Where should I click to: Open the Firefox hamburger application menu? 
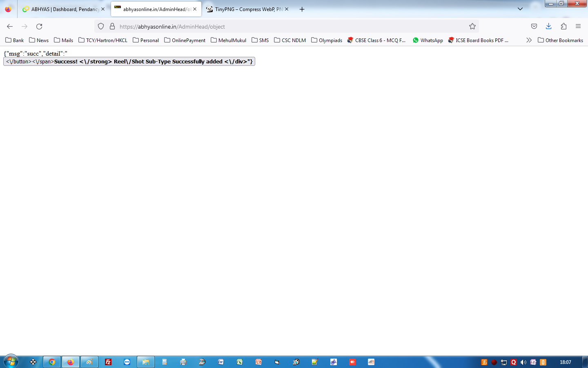tap(578, 27)
